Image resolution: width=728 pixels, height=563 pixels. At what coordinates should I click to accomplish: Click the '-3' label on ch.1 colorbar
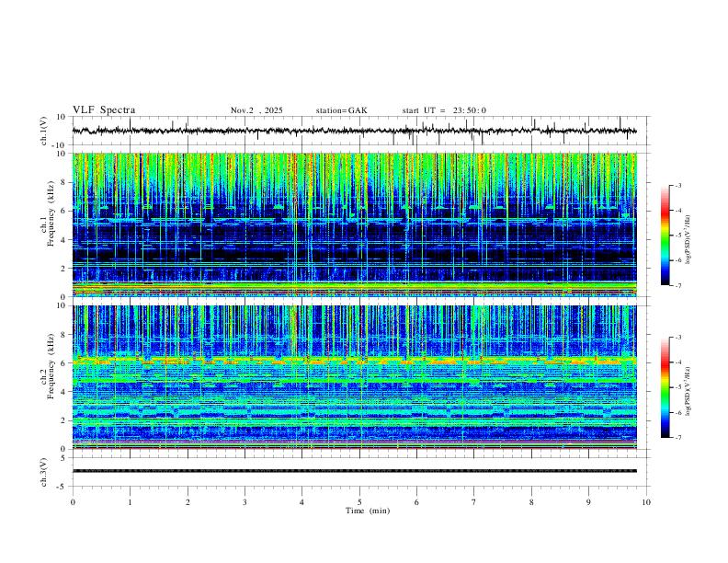(677, 185)
